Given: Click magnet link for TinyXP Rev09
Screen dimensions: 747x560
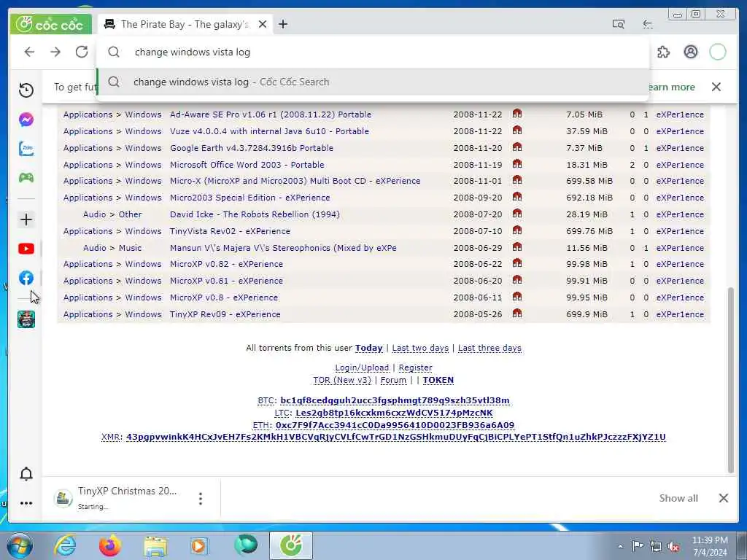Looking at the screenshot, I should 517,314.
